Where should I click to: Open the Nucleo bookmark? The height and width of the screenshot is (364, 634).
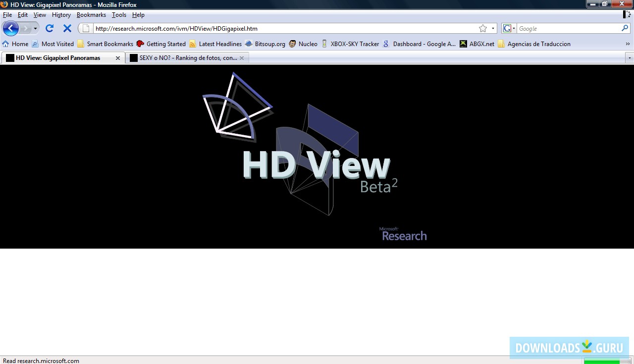[x=303, y=44]
